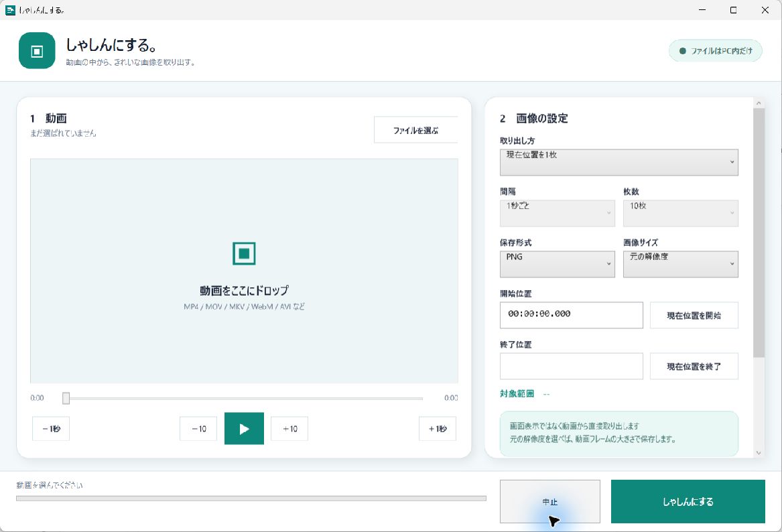The height and width of the screenshot is (532, 782).
Task: Click the square drop icon in video area
Action: tap(244, 253)
